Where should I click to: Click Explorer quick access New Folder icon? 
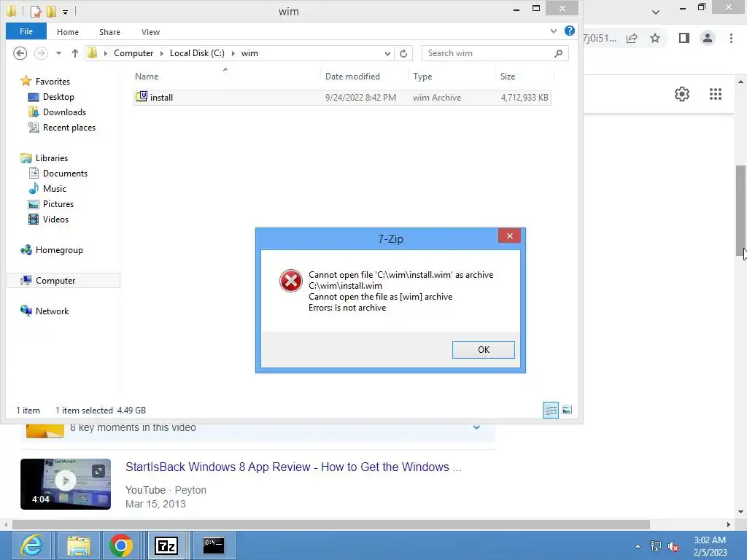pyautogui.click(x=51, y=10)
